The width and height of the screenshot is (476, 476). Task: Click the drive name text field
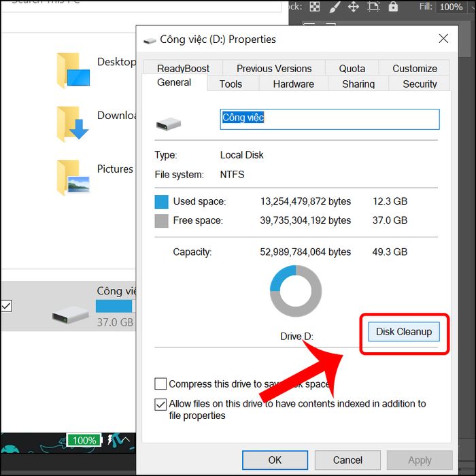[330, 119]
